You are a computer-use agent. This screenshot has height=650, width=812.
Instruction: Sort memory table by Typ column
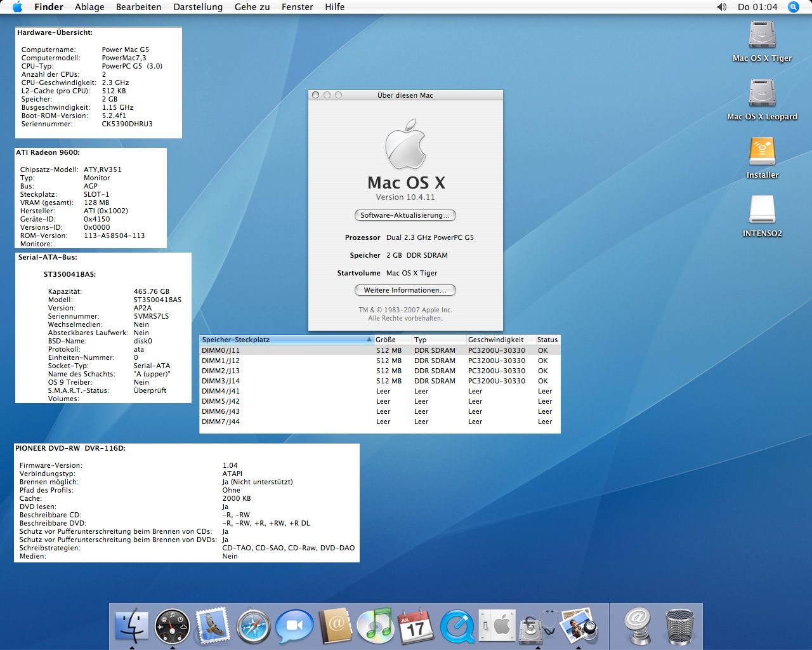439,340
